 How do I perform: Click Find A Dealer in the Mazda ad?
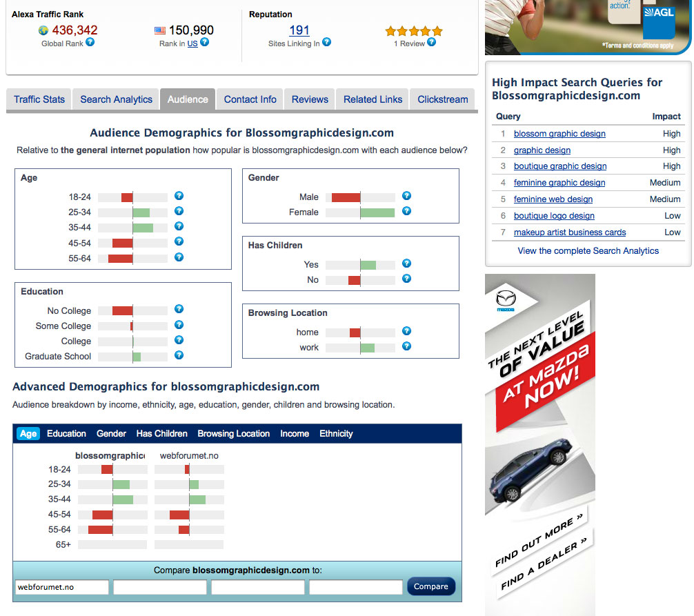click(544, 564)
